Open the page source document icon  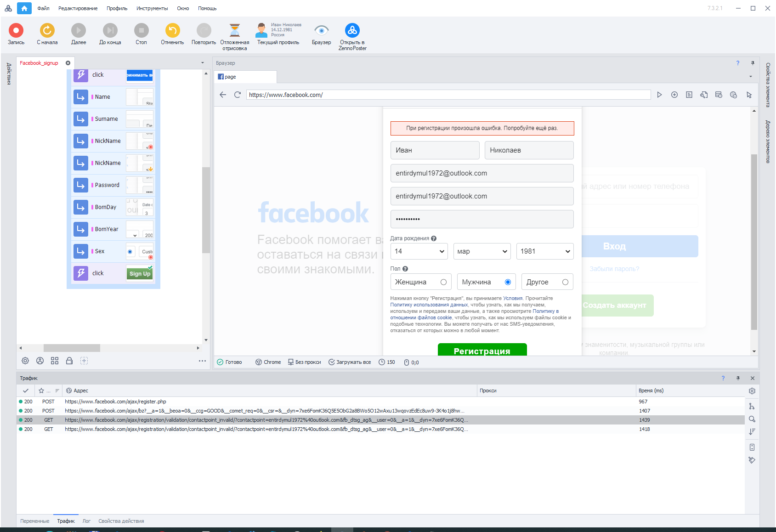(689, 95)
